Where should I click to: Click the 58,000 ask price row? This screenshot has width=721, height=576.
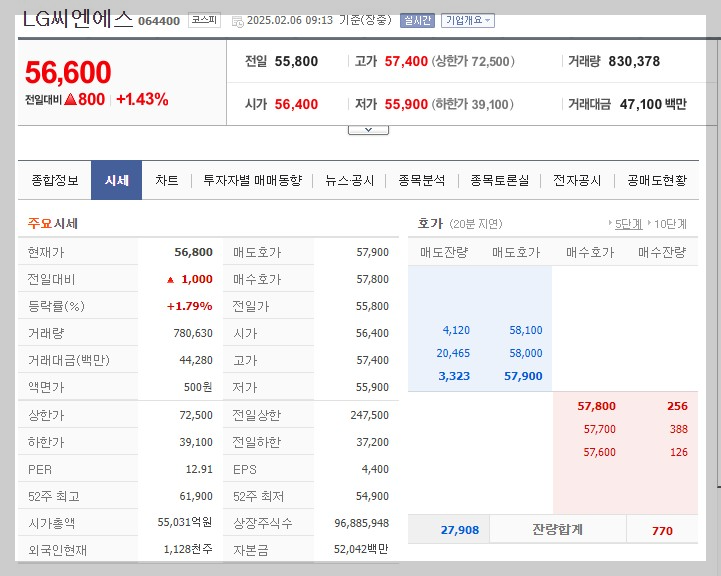526,353
